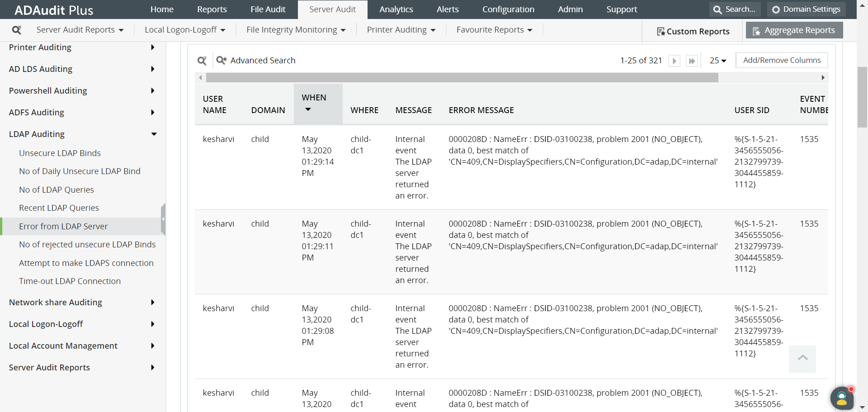The height and width of the screenshot is (412, 868).
Task: Click the scroll-to-top arrow button
Action: (802, 359)
